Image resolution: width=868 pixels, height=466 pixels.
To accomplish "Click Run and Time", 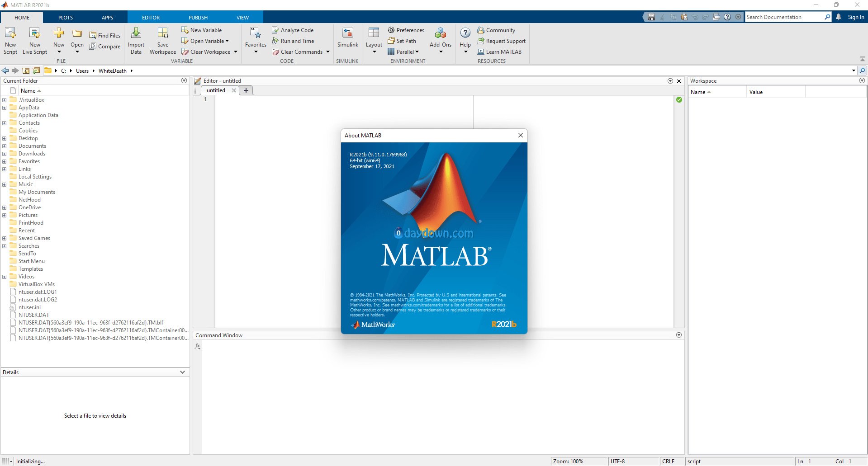I will click(293, 41).
